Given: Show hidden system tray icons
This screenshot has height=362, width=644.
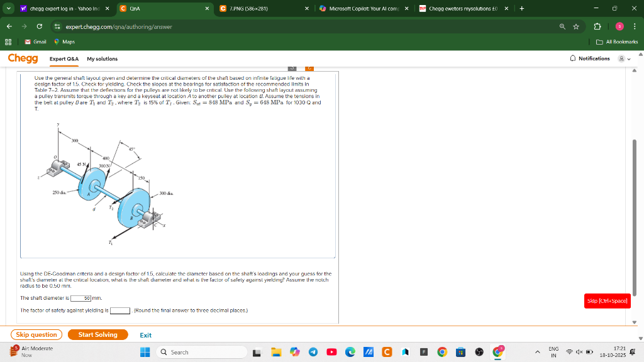Looking at the screenshot, I should [537, 352].
